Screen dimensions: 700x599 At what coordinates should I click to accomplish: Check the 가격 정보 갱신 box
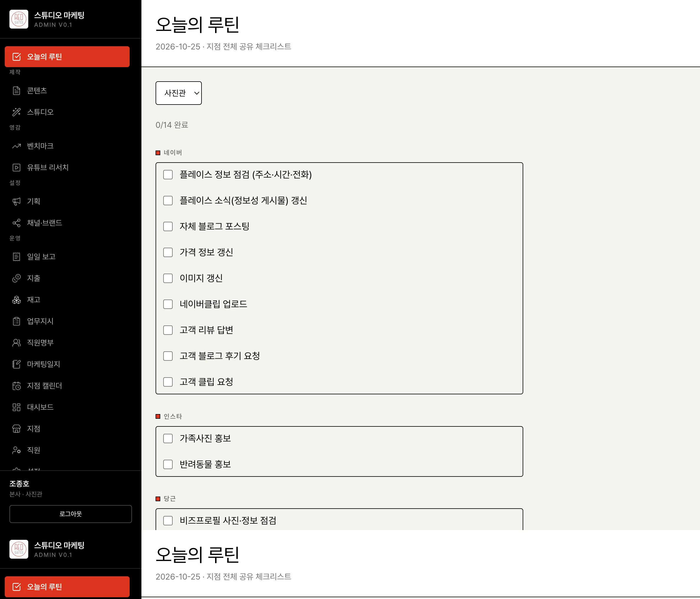[x=168, y=252]
